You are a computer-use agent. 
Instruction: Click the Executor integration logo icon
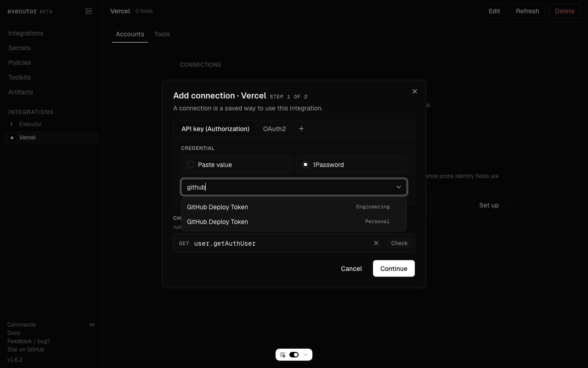point(12,124)
